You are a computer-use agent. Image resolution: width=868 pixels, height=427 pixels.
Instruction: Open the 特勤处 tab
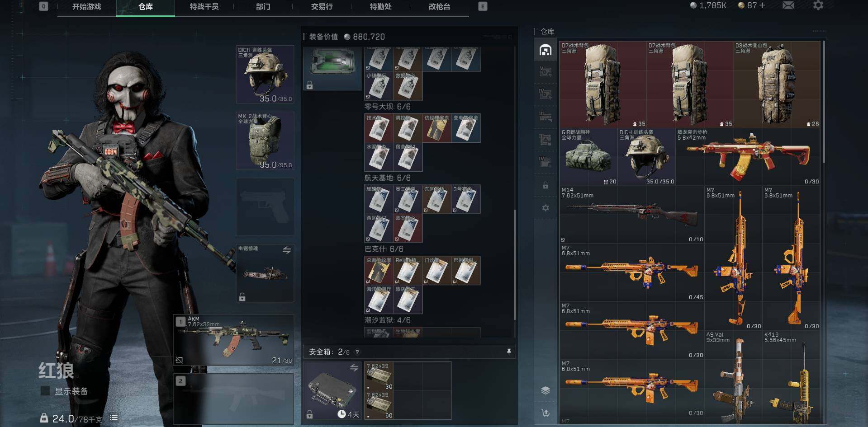pyautogui.click(x=381, y=7)
